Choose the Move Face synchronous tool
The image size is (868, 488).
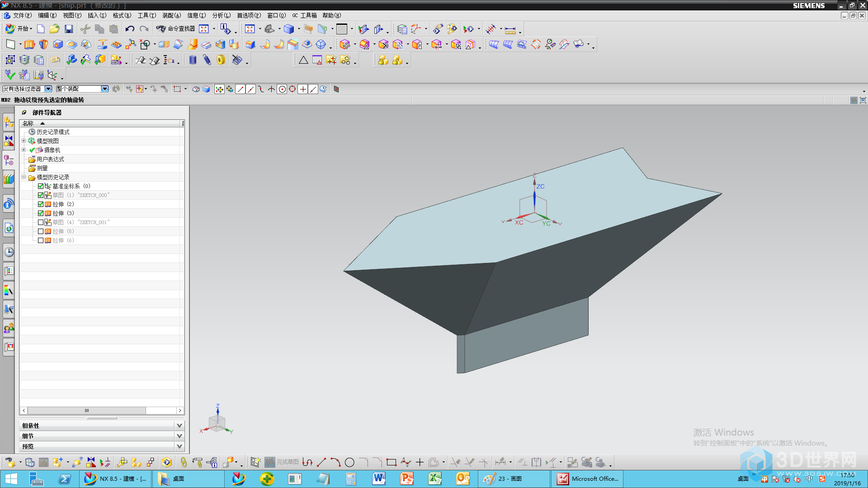[x=345, y=44]
